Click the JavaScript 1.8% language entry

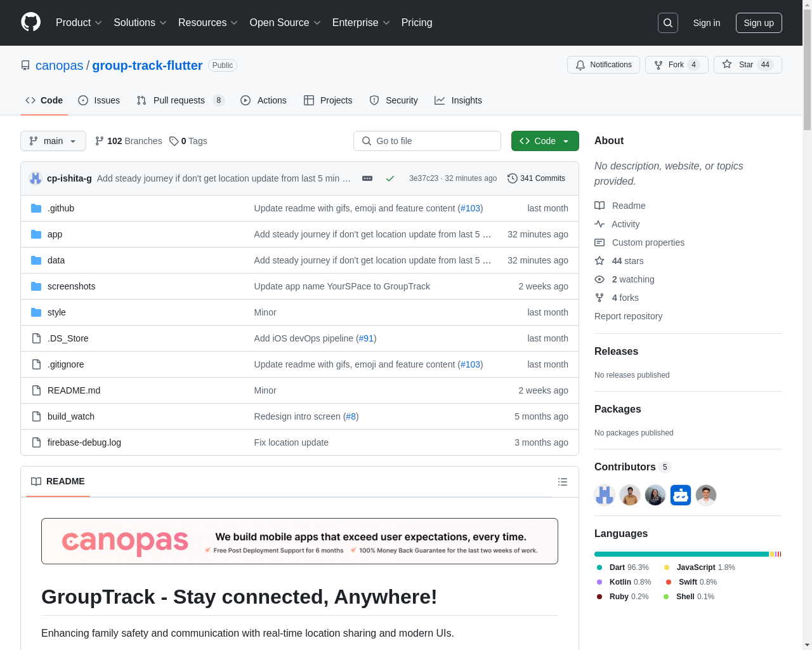pyautogui.click(x=700, y=567)
